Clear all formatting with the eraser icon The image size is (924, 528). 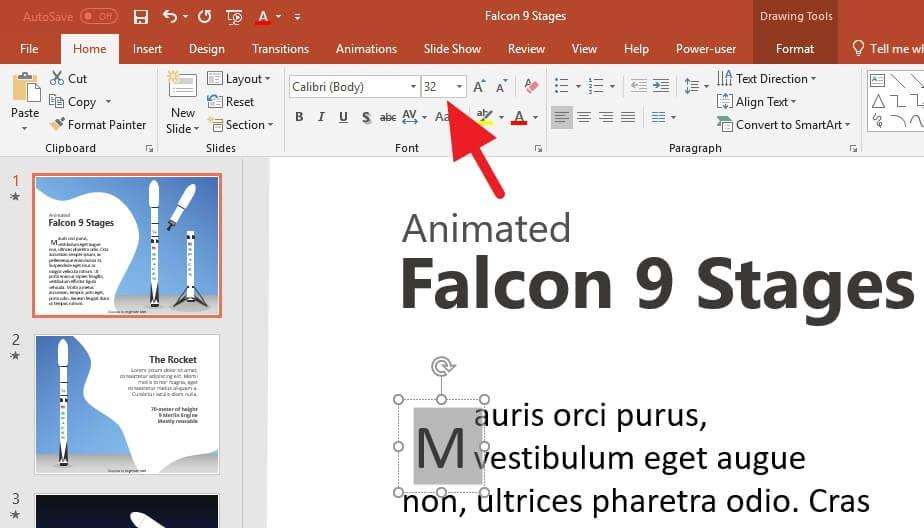pos(531,87)
